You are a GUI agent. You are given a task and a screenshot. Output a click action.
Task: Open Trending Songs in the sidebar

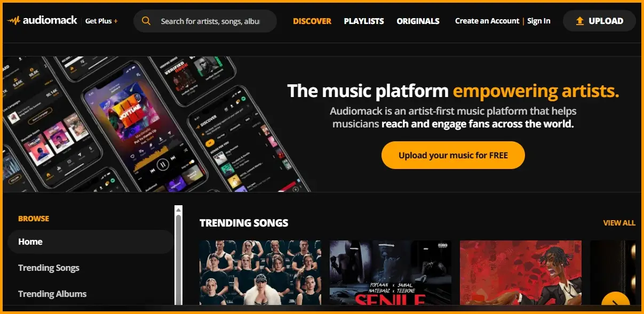(49, 268)
